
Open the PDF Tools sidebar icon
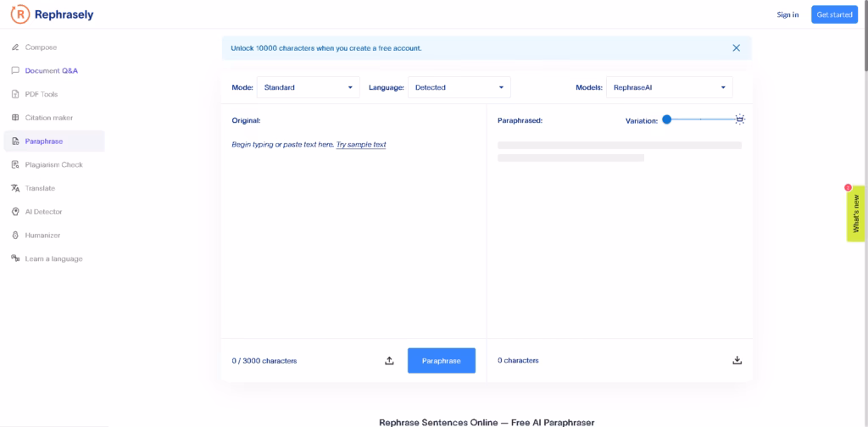[15, 95]
